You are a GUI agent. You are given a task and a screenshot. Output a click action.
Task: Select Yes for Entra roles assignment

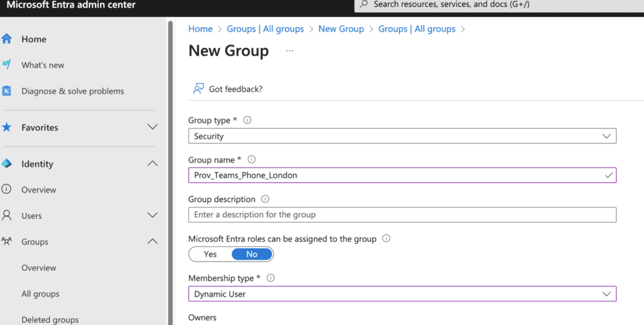coord(210,254)
